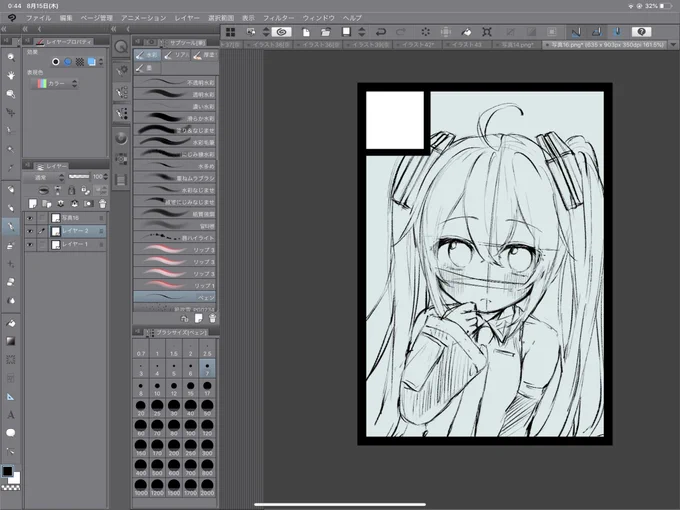Viewport: 680px width, 510px height.
Task: Expand effect options up-down arrows
Action: pyautogui.click(x=101, y=62)
